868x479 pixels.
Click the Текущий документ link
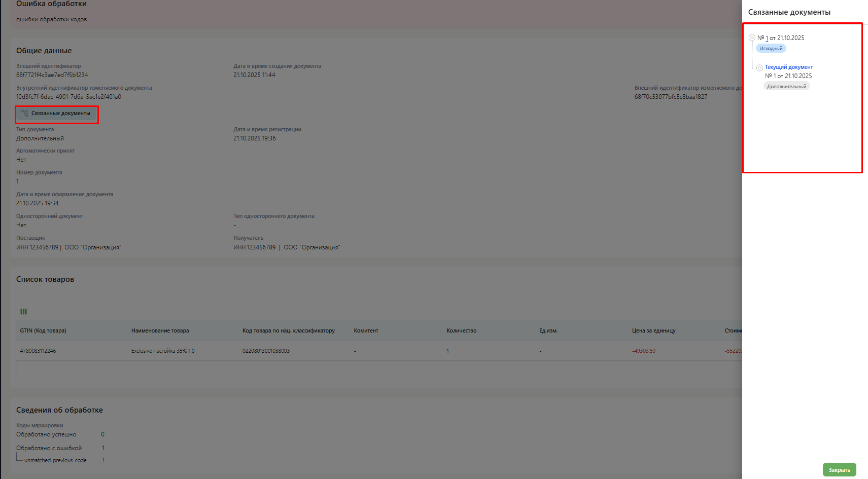pos(788,67)
